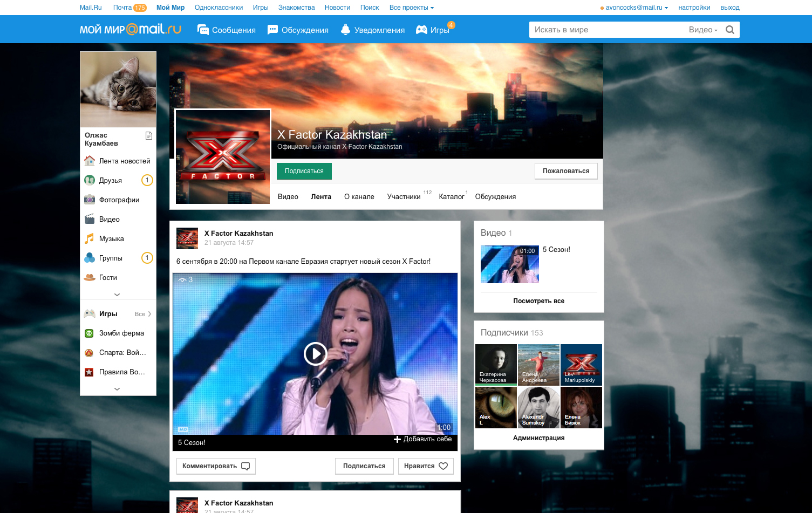Click the comment bubble icon on Комментировать
Image resolution: width=812 pixels, height=513 pixels.
tap(245, 466)
